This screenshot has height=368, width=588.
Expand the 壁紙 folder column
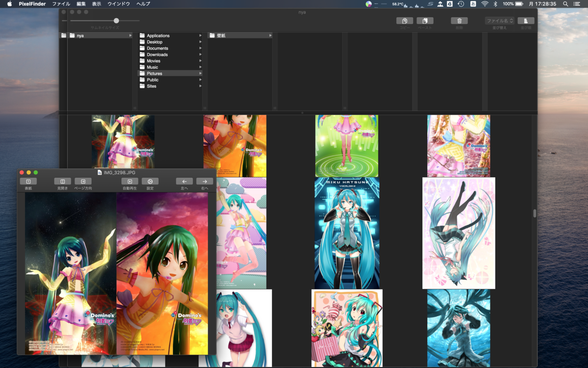pos(270,35)
